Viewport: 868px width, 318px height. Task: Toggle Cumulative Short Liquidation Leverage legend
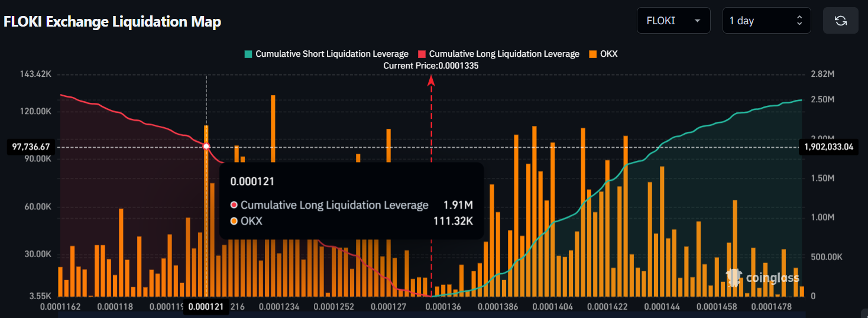click(x=326, y=54)
